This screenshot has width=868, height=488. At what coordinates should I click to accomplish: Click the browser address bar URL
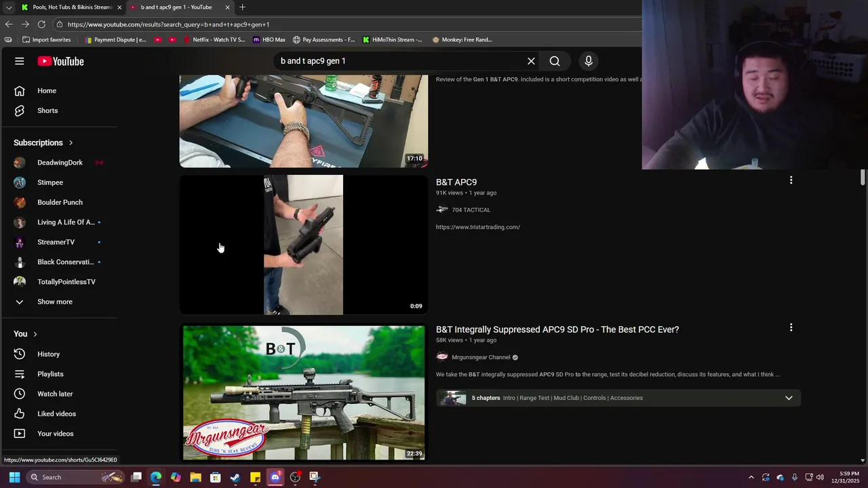pos(168,24)
